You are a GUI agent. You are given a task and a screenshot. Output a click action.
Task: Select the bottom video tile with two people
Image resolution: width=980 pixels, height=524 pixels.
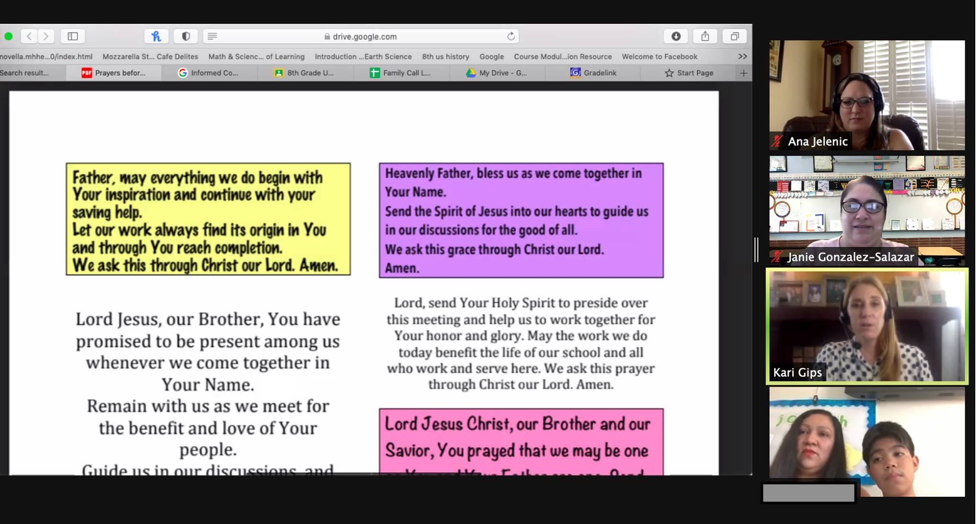pos(867,442)
